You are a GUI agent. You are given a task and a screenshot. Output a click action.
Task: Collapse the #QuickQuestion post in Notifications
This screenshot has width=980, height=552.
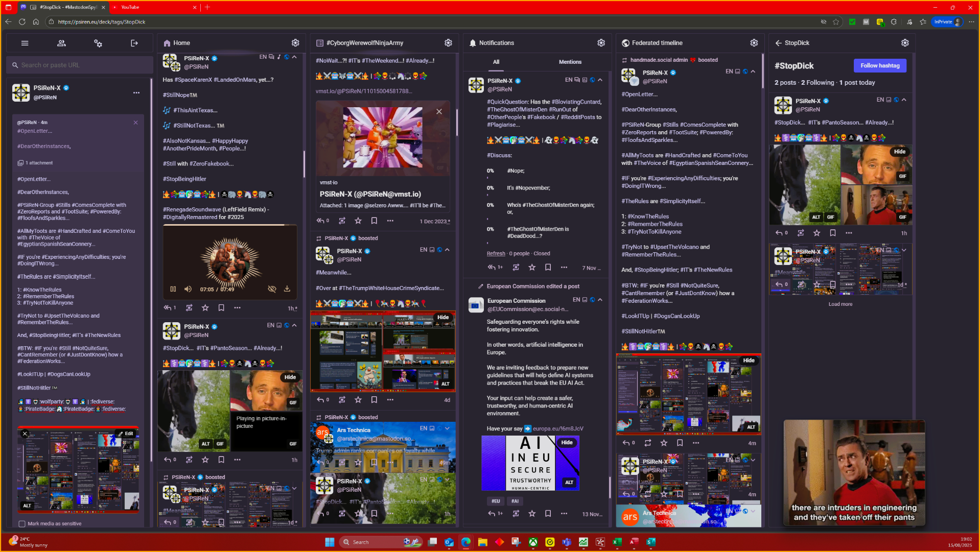tap(600, 80)
